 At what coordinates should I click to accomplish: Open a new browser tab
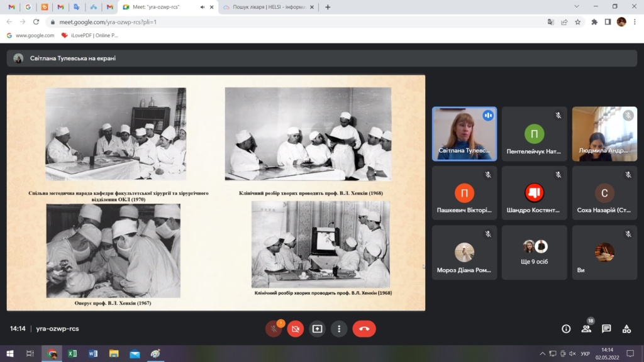point(328,7)
